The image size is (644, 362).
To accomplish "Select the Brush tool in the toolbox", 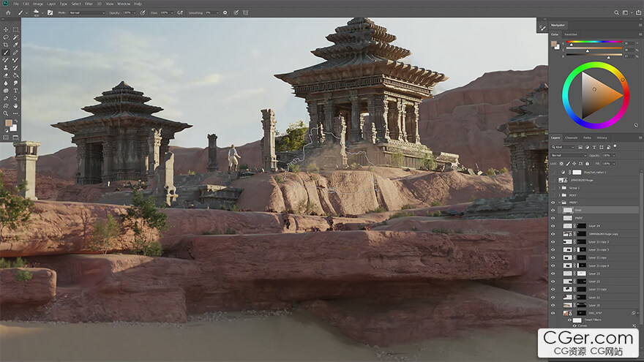I will coord(6,53).
